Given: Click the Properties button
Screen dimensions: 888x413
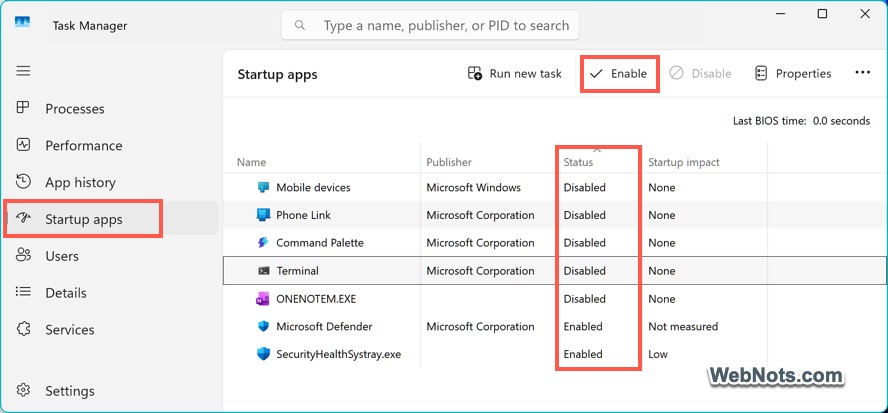Looking at the screenshot, I should [793, 74].
